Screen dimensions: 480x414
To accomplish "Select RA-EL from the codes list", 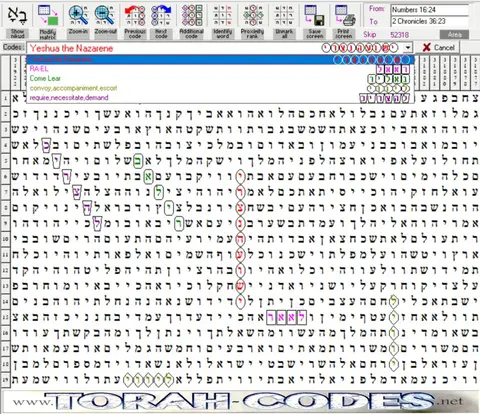I will (x=220, y=69).
